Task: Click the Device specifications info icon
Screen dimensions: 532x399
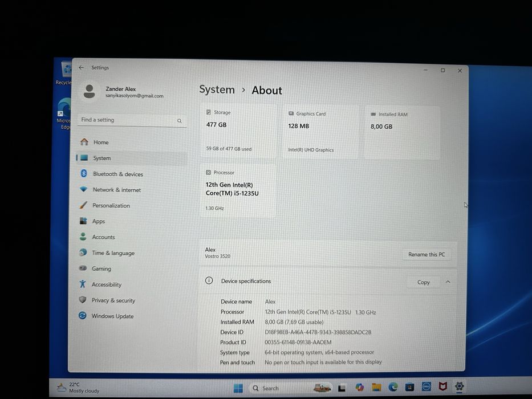Action: click(x=209, y=280)
